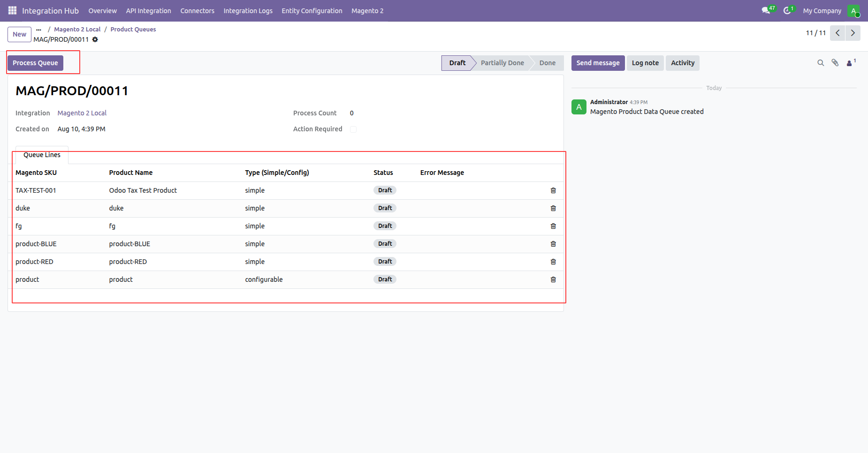This screenshot has width=868, height=453.
Task: Open the Magento 2 Local integration link
Action: point(82,113)
